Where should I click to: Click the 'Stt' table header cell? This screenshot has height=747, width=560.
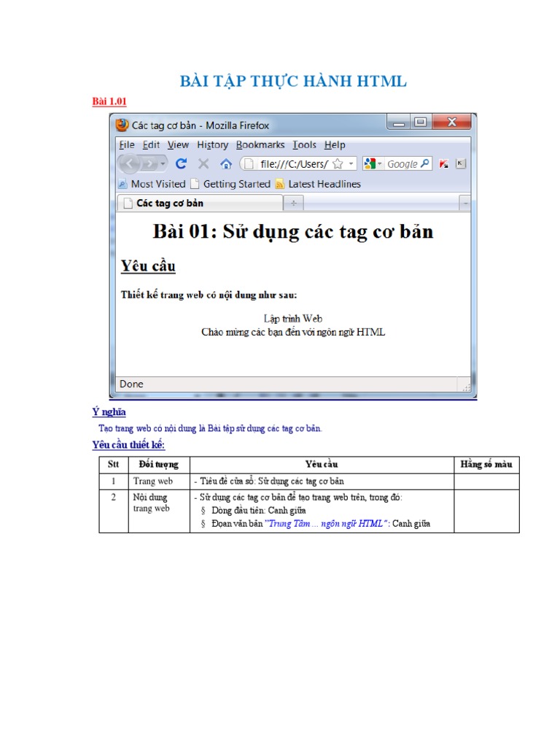(x=113, y=465)
